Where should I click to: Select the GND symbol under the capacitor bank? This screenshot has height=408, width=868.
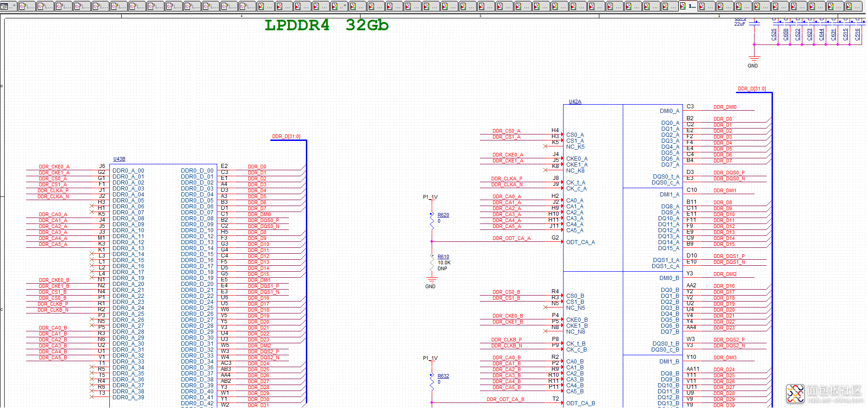click(754, 62)
